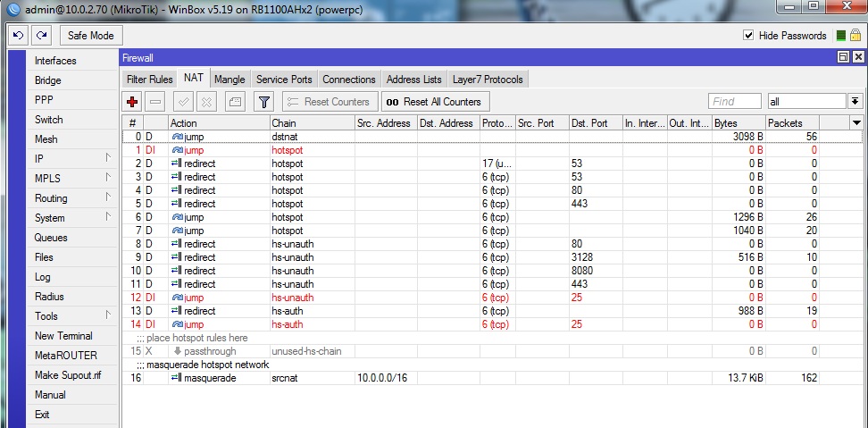Select the masquerade srcnat rule 16
The image size is (868, 428).
click(492, 378)
